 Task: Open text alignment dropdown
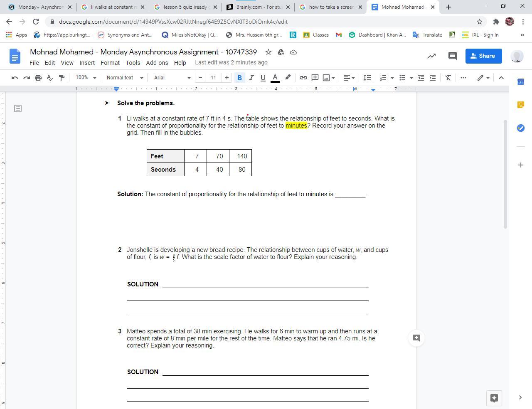point(349,78)
